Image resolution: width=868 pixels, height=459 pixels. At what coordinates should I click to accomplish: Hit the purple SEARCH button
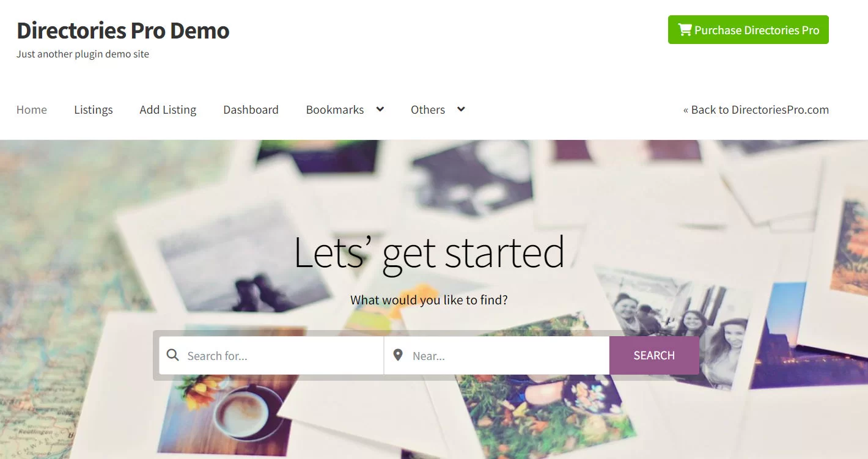pyautogui.click(x=654, y=355)
